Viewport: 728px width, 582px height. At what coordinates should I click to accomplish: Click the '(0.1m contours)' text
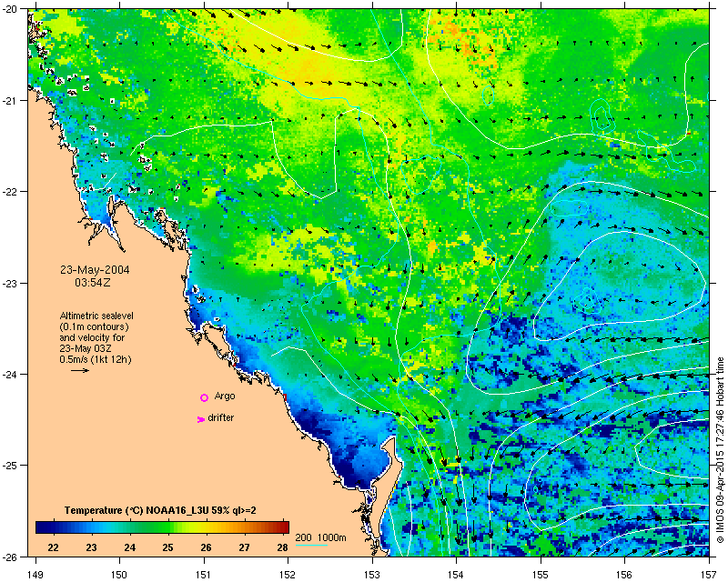click(x=95, y=326)
